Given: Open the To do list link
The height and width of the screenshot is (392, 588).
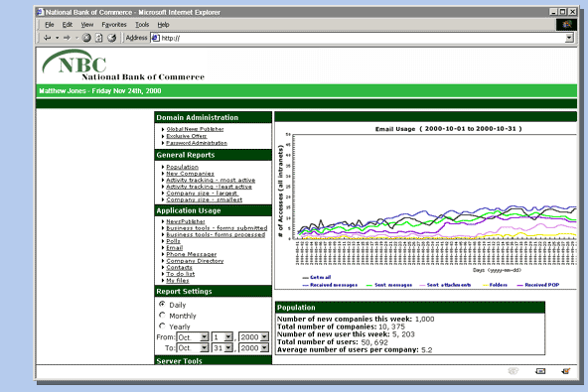Looking at the screenshot, I should coord(181,274).
